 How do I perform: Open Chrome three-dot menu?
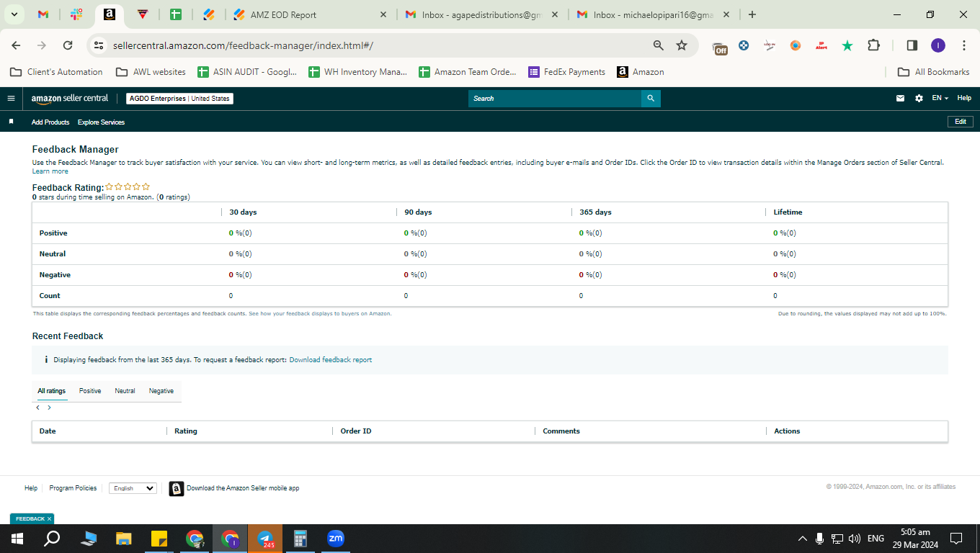tap(964, 45)
